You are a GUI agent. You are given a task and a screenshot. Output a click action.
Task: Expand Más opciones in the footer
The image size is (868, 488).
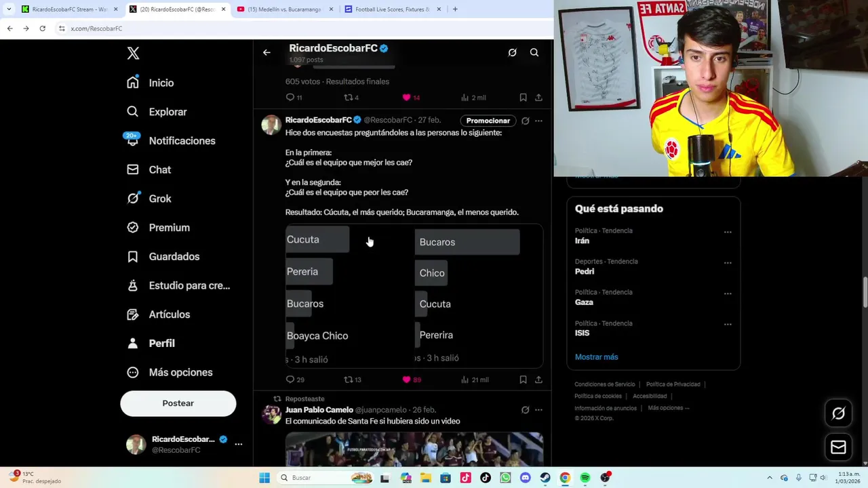(x=669, y=408)
